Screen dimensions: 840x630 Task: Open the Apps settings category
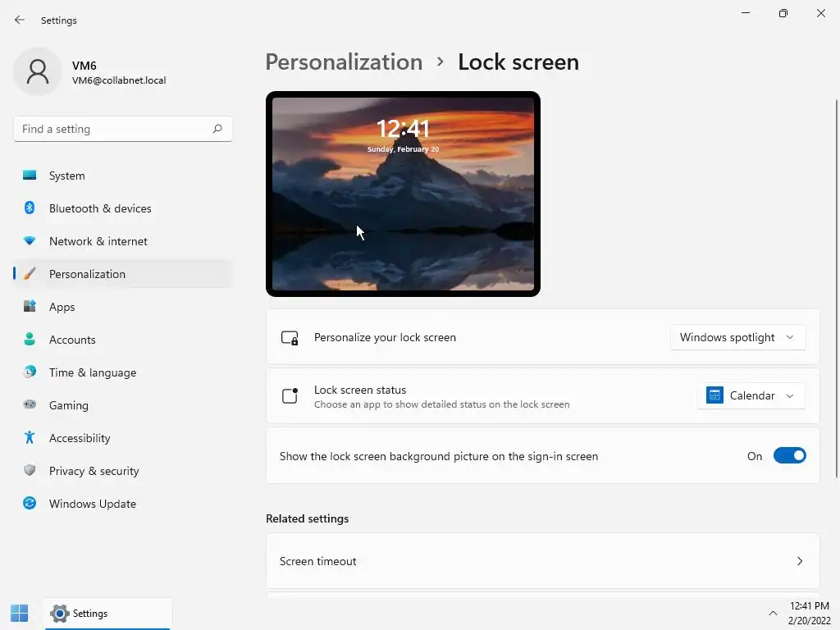(123, 307)
